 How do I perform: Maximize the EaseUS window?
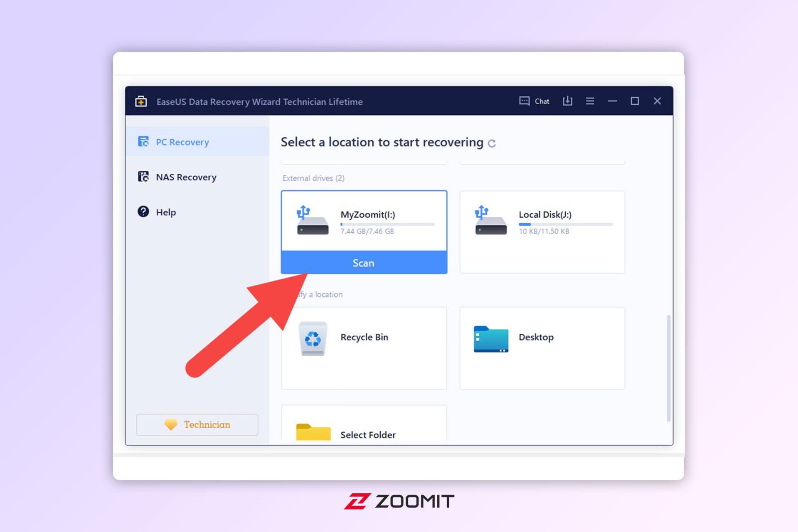click(635, 101)
